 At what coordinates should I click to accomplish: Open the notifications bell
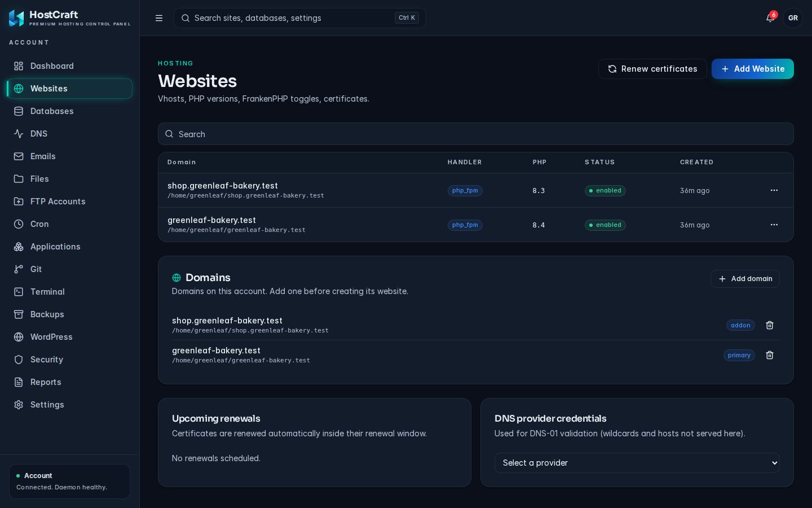[770, 18]
